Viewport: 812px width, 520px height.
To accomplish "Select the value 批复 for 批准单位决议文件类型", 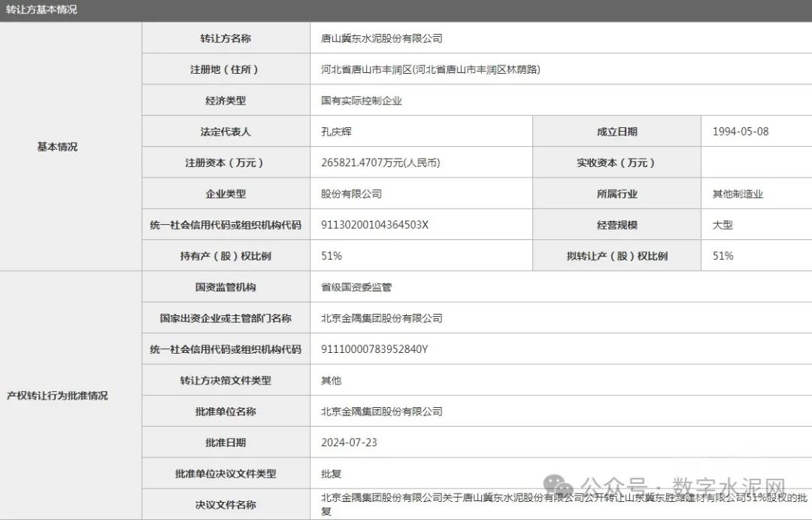I will 332,474.
